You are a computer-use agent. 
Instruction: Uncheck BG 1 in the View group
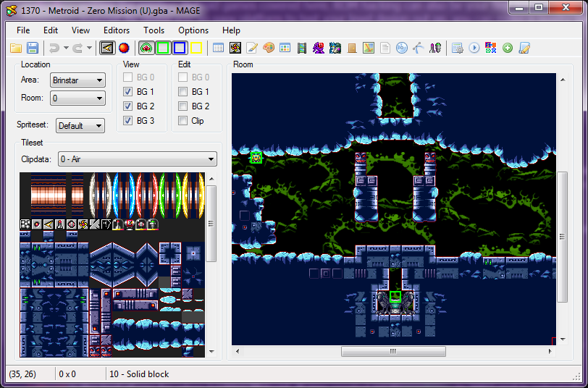(x=128, y=91)
